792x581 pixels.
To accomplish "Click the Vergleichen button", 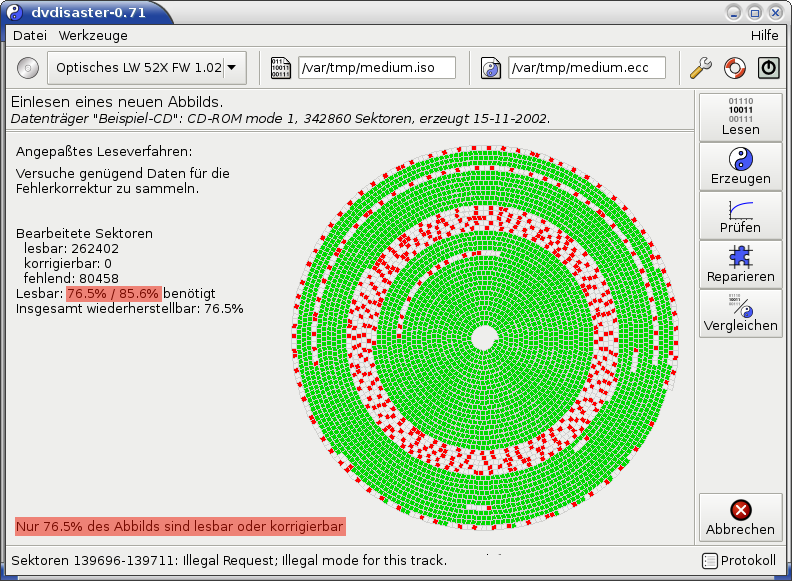I will 740,313.
